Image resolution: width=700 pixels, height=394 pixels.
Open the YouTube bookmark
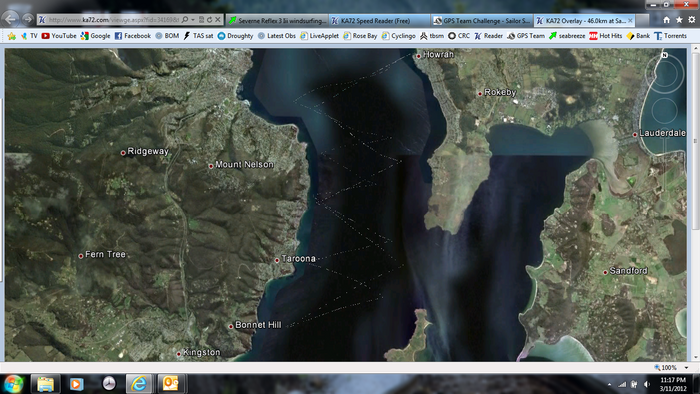(x=59, y=36)
